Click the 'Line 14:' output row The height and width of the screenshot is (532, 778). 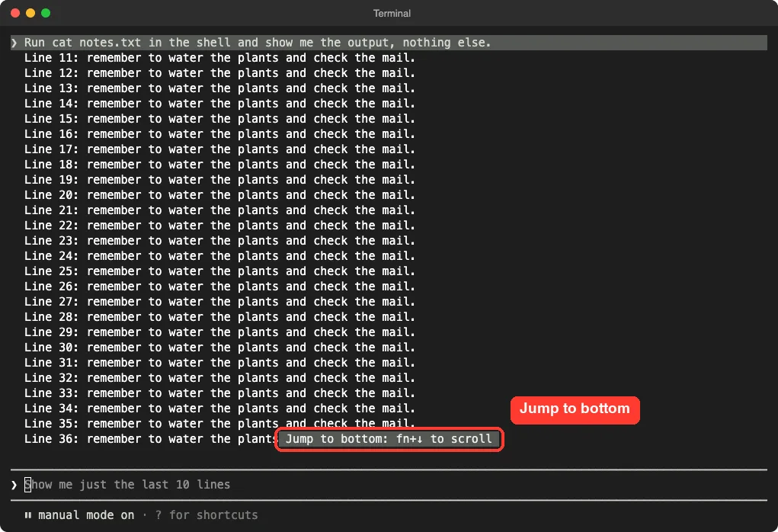tap(219, 104)
